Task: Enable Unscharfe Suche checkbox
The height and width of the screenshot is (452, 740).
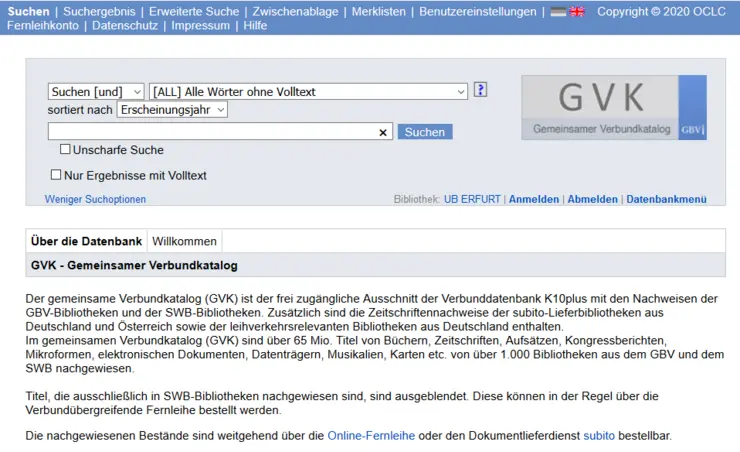Action: click(65, 150)
